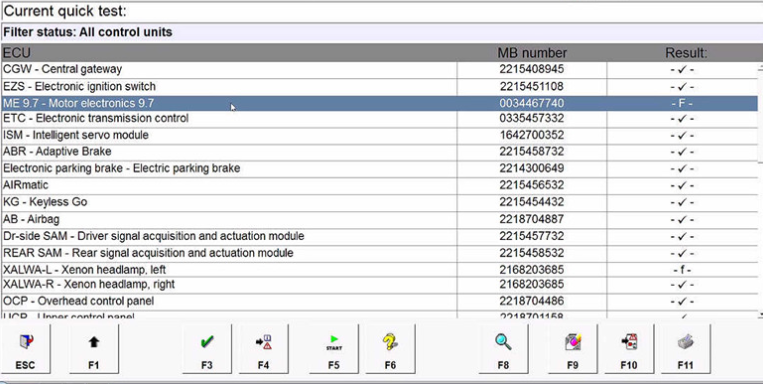Image resolution: width=763 pixels, height=384 pixels.
Task: Click the list's vertical scrollbar
Action: tap(760, 190)
